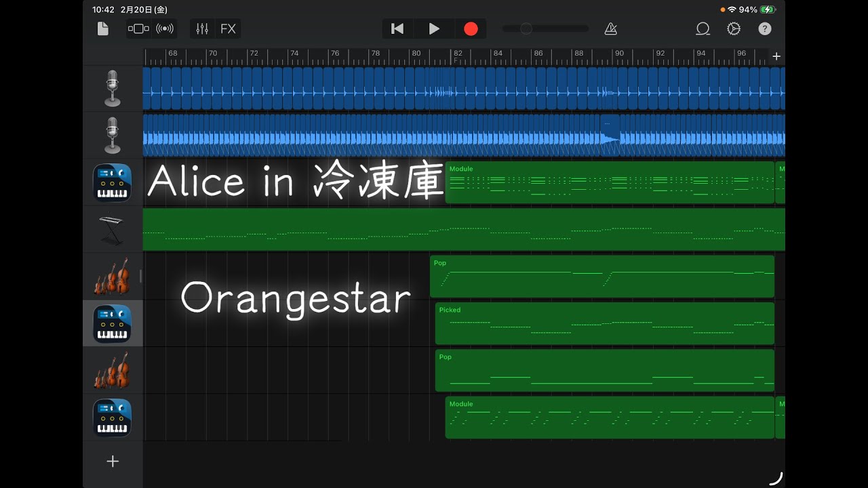Toggle the metronome
The height and width of the screenshot is (488, 868).
click(610, 28)
